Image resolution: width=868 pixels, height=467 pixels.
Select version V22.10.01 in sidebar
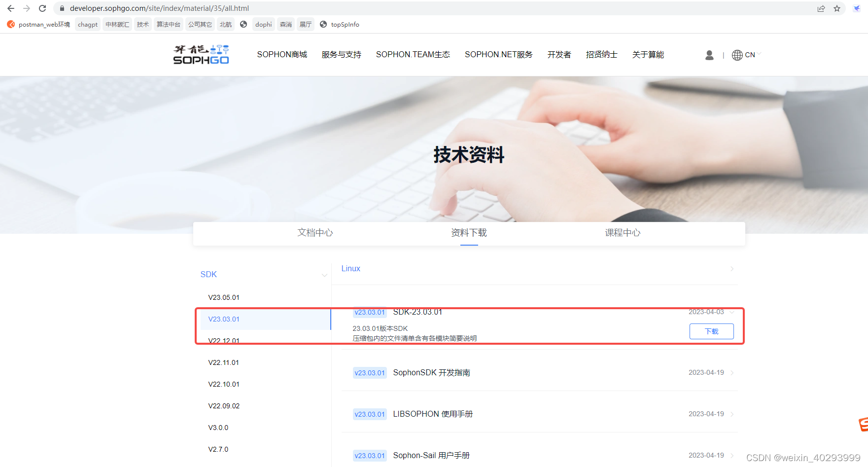coord(224,384)
